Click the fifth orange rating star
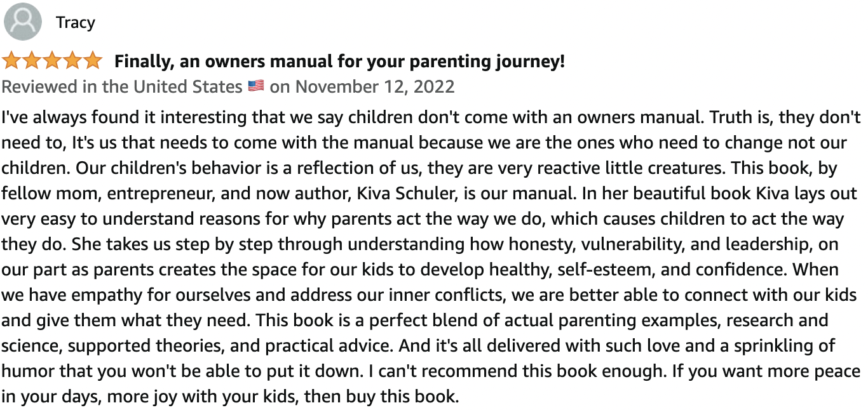868x410 pixels. coord(93,61)
